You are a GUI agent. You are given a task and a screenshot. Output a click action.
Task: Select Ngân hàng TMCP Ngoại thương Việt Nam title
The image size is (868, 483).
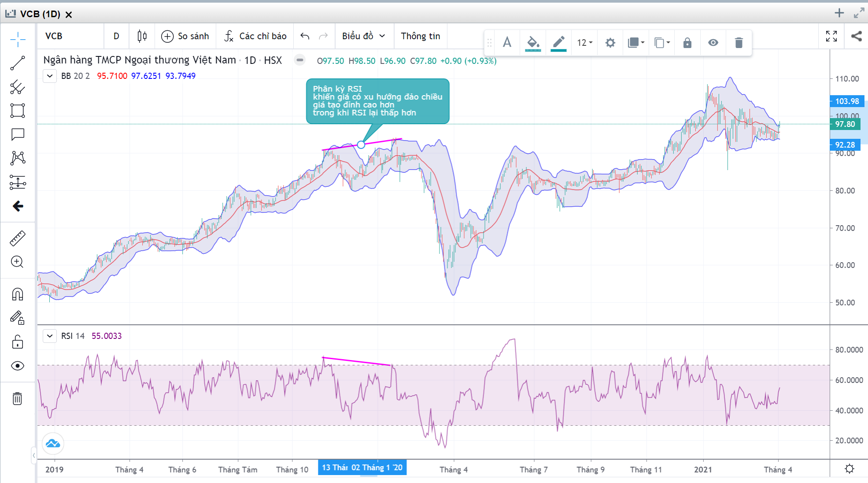point(140,60)
